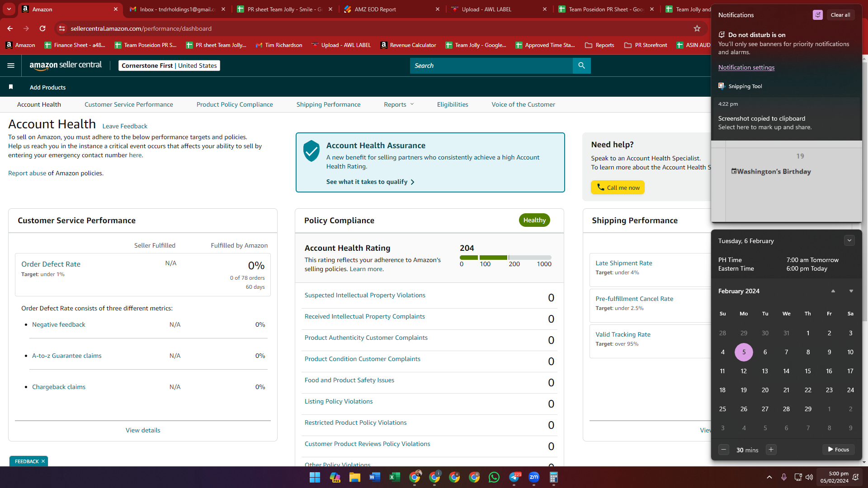Open the Seller Central hamburger menu
Image resolution: width=868 pixels, height=488 pixels.
tap(11, 66)
